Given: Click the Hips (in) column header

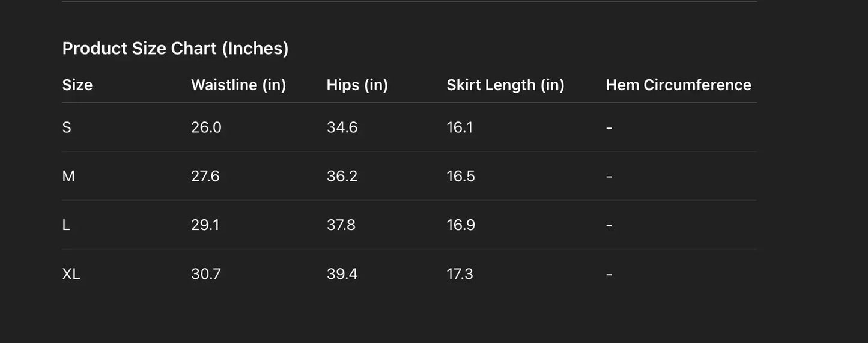Looking at the screenshot, I should click(357, 85).
